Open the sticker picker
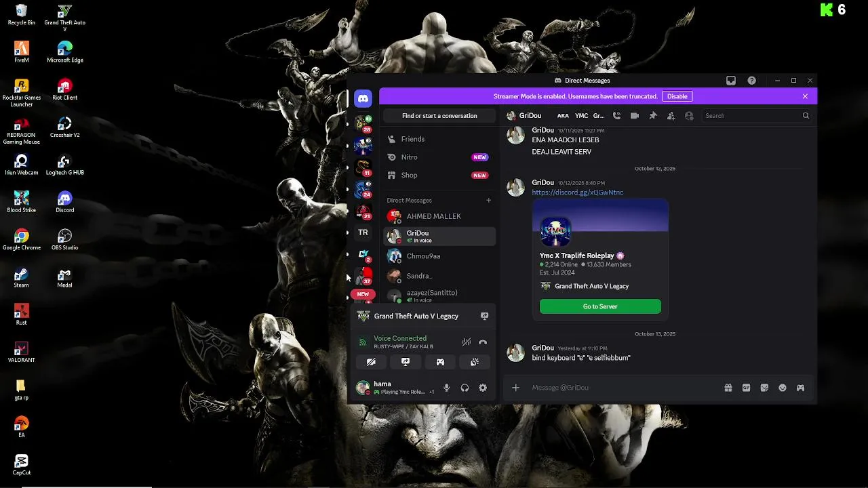Viewport: 868px width, 488px height. click(x=764, y=388)
